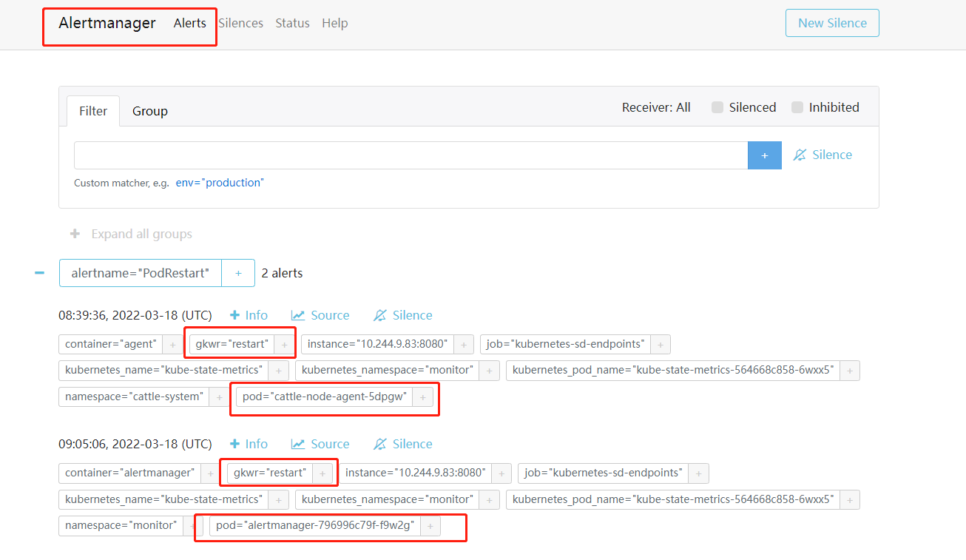Click the "2 alerts" count text
Viewport: 966px width, 560px height.
[283, 273]
